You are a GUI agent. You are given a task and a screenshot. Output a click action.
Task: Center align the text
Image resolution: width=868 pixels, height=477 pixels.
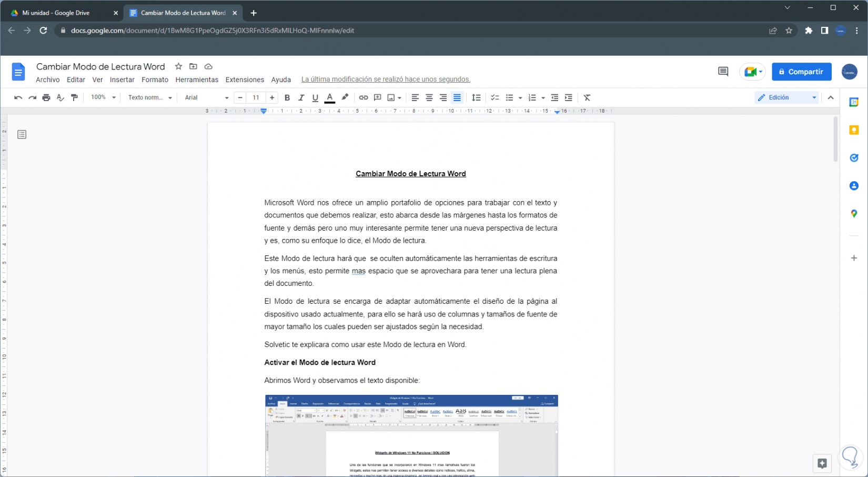click(x=429, y=97)
